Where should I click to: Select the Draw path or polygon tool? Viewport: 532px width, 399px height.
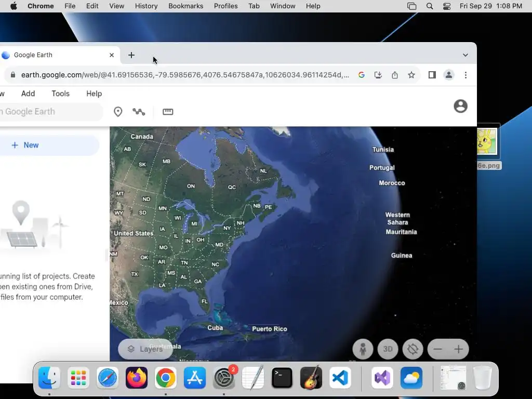pos(139,112)
